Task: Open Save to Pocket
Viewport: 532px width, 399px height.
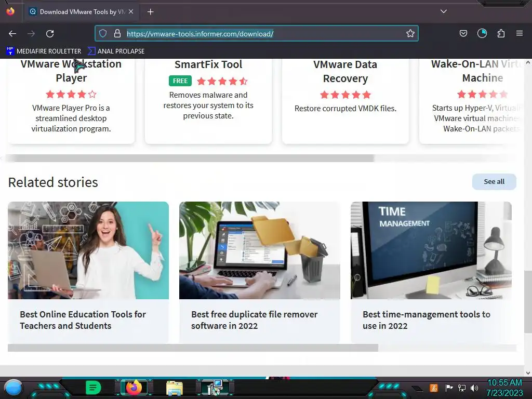Action: (x=463, y=33)
